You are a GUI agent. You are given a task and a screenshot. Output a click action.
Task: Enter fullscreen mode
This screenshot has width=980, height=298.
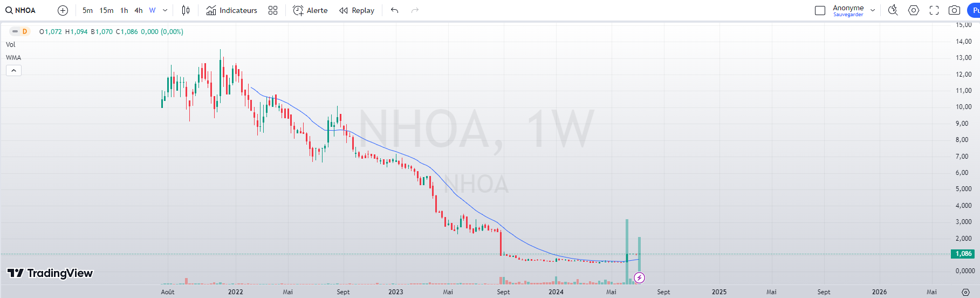pos(934,10)
